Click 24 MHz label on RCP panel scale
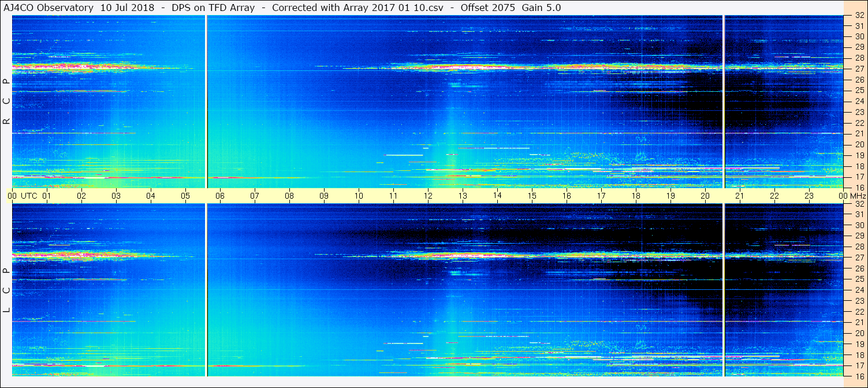Image resolution: width=868 pixels, height=388 pixels. (x=859, y=101)
